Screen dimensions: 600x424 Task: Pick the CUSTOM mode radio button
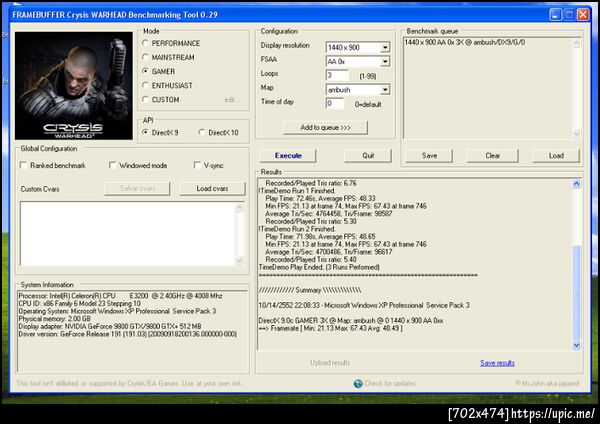(x=145, y=99)
